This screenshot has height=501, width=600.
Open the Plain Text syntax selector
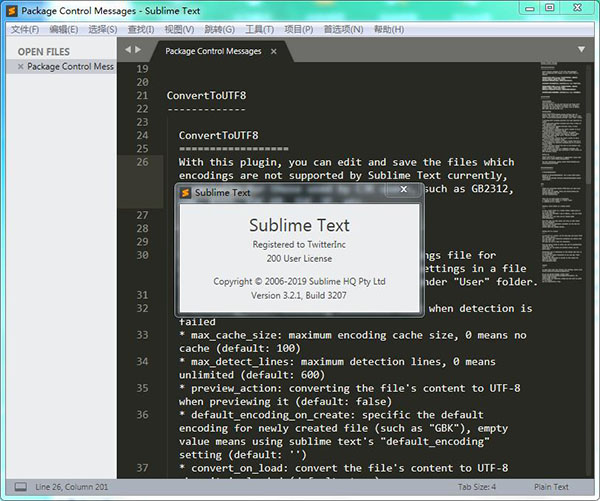pos(551,487)
